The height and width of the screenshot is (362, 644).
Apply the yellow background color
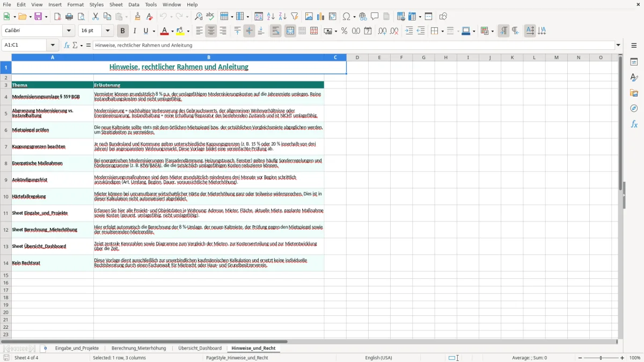point(180,31)
